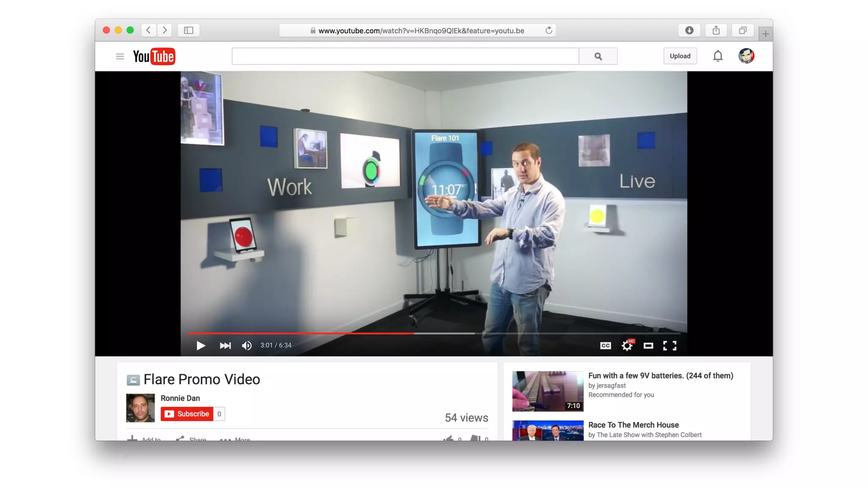Show the Safari sidebar

click(x=189, y=30)
